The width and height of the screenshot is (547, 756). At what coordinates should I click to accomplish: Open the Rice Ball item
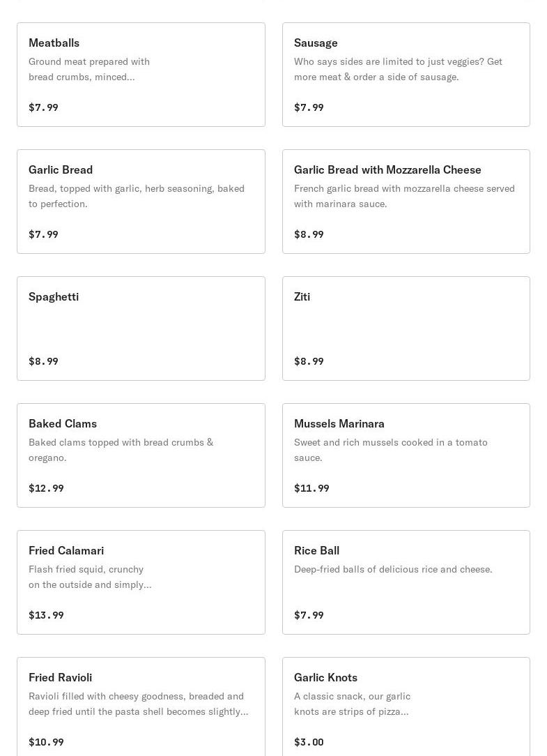click(x=316, y=551)
